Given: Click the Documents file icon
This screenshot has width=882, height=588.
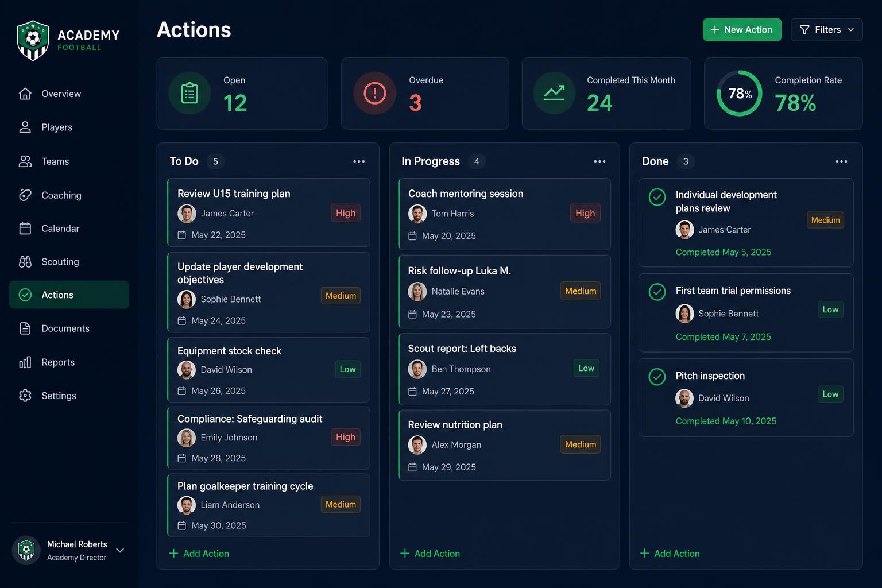Looking at the screenshot, I should click(25, 328).
